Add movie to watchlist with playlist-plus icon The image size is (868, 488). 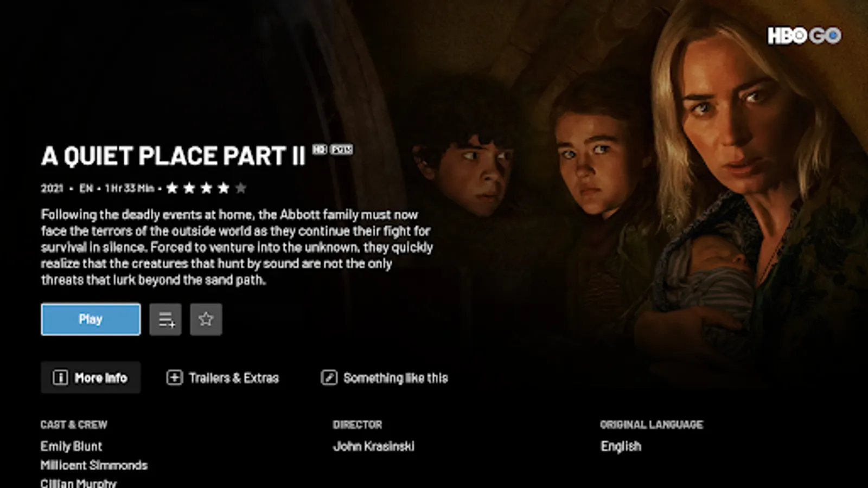point(165,319)
